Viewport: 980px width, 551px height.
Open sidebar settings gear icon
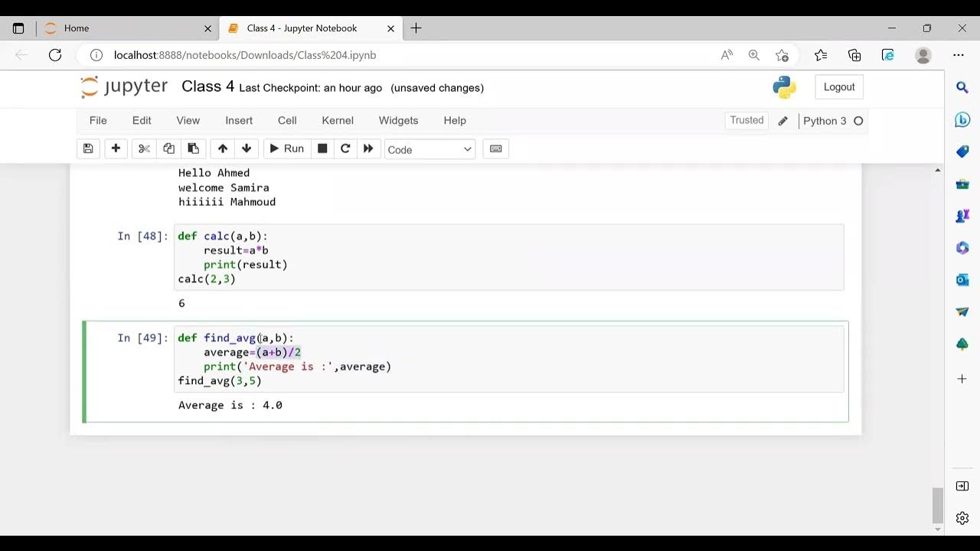[x=962, y=518]
